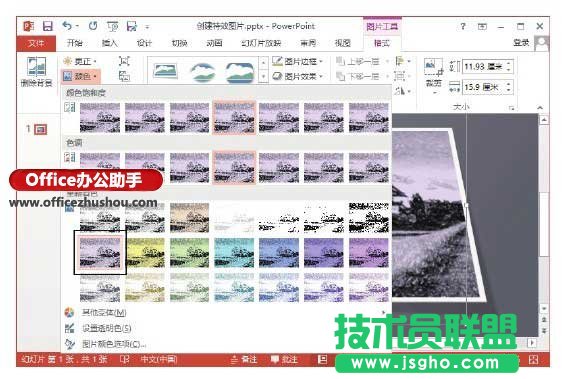Collapse the ribbon with chevron
Viewport: 562px width, 379px height.
point(540,107)
